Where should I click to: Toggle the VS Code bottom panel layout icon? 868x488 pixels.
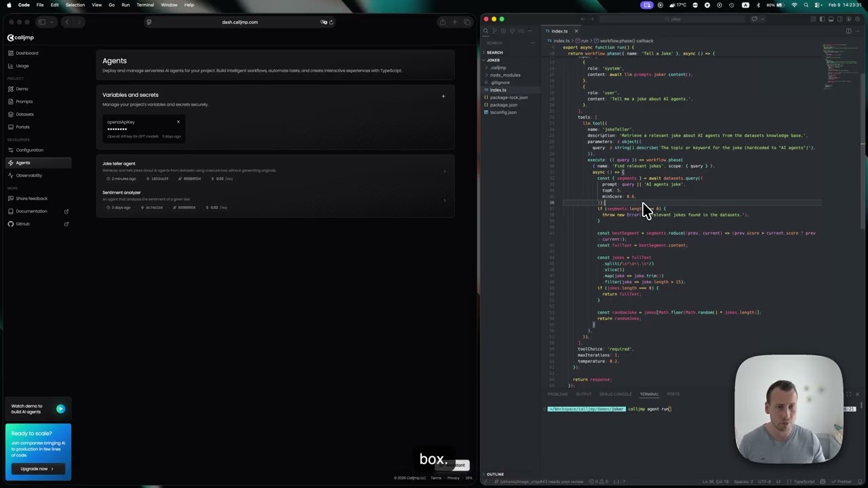coord(831,19)
